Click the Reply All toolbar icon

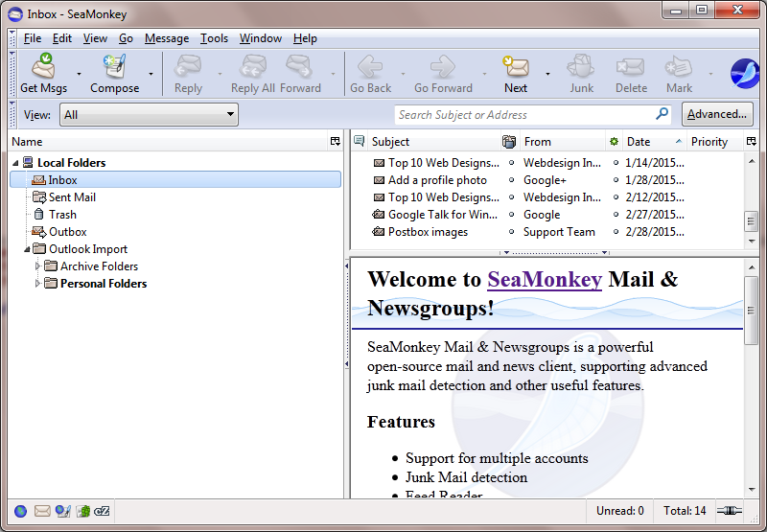pyautogui.click(x=253, y=66)
